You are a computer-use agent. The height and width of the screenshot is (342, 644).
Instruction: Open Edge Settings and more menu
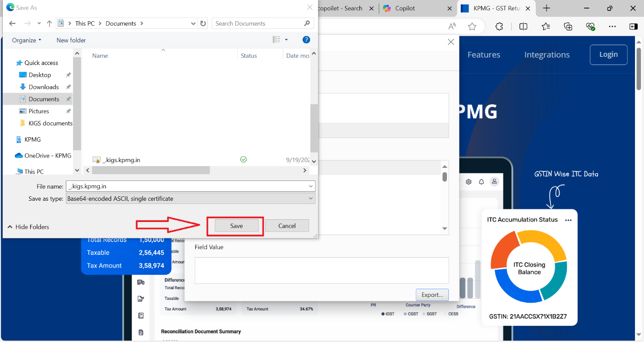point(612,27)
